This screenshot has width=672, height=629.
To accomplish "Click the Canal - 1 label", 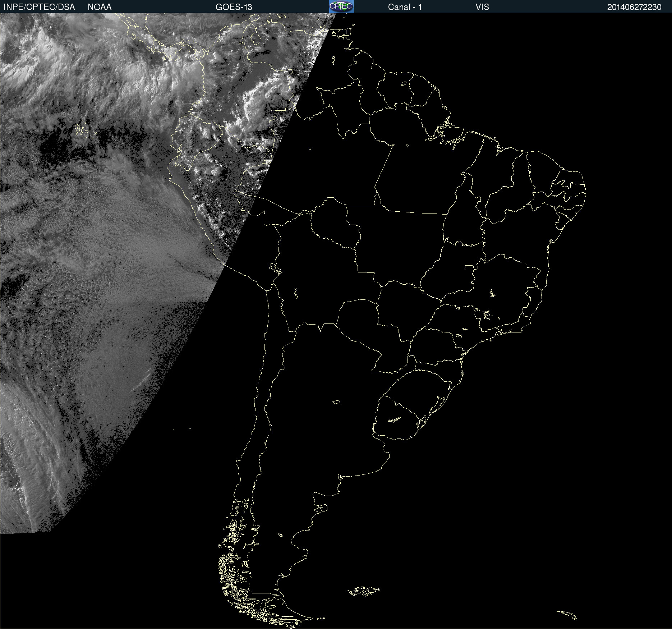I will click(x=405, y=7).
